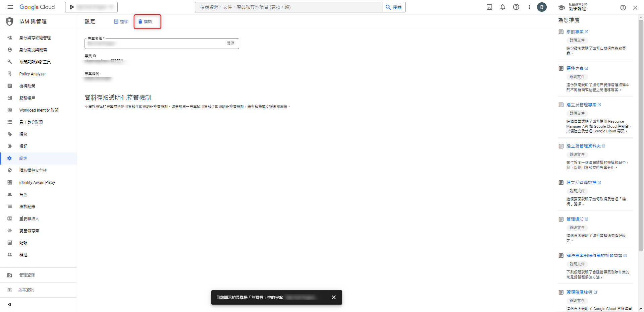The image size is (644, 312).
Task: Open the 建立及管理資料夾 documentation link
Action: [586, 146]
